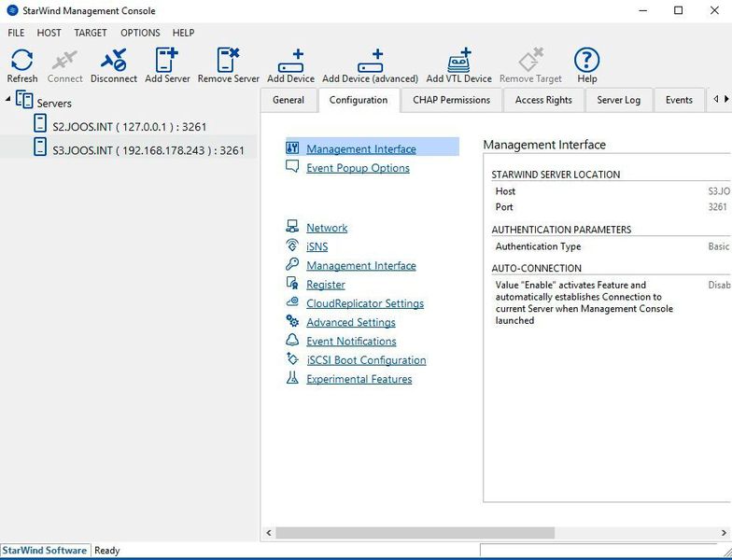Click the S2.JOOS.INT server icon
732x560 pixels.
coord(40,123)
